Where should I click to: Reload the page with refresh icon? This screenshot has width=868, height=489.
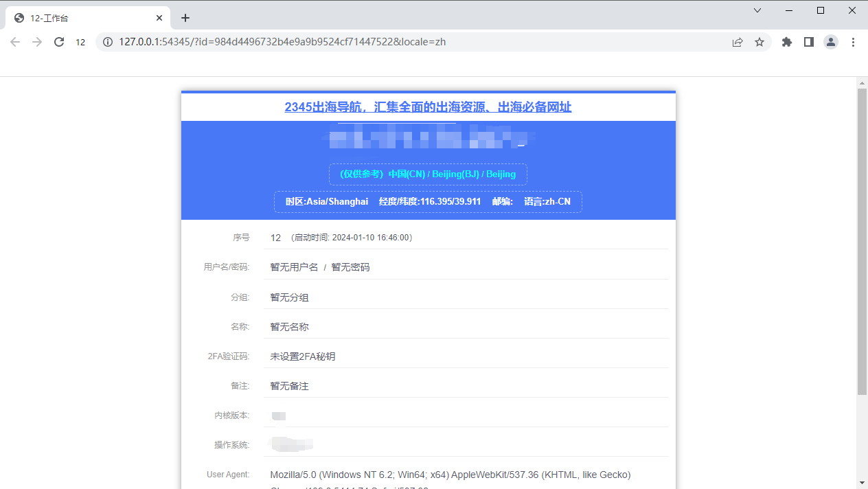[59, 42]
